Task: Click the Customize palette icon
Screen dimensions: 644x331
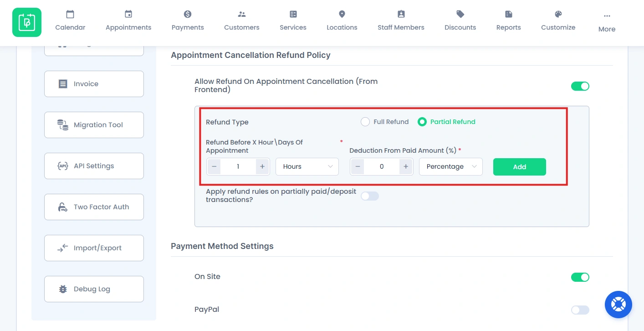Action: tap(558, 14)
